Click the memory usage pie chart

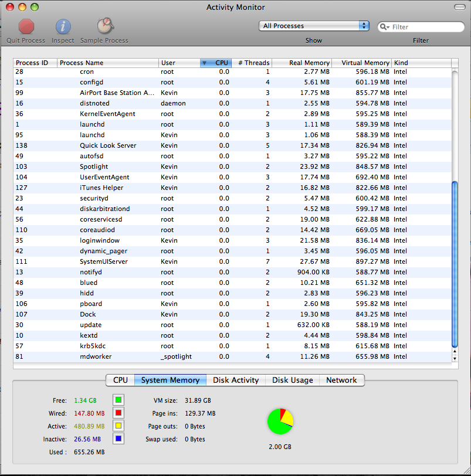[280, 421]
